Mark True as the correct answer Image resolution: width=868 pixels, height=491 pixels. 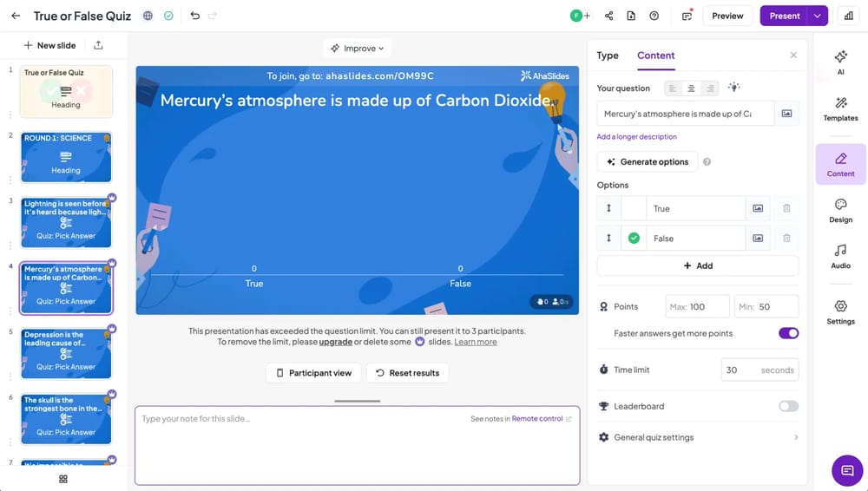pos(634,208)
